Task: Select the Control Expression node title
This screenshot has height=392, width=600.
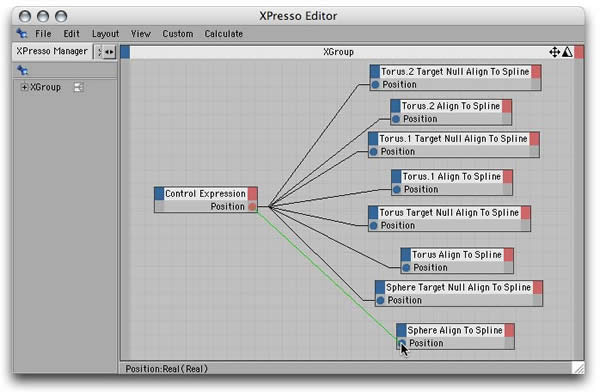Action: pos(205,193)
